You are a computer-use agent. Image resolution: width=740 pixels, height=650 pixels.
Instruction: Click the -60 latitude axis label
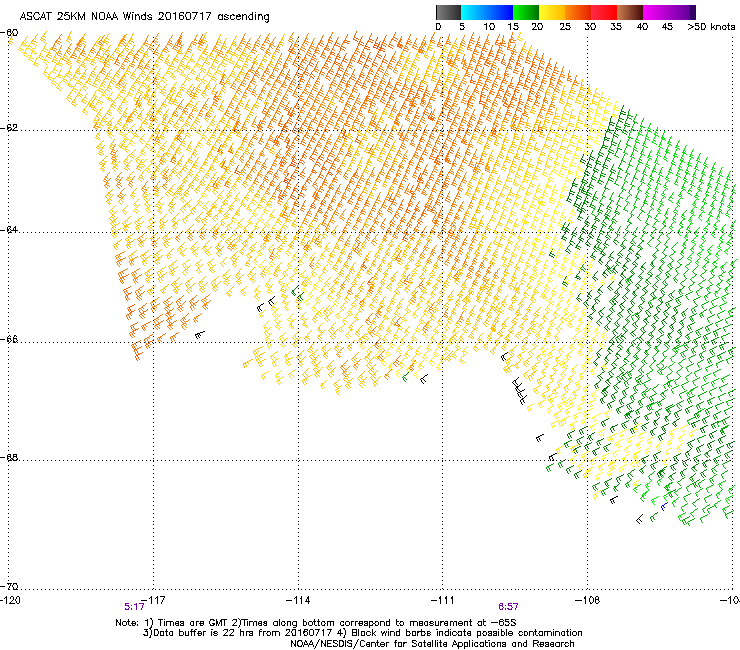[x=9, y=33]
